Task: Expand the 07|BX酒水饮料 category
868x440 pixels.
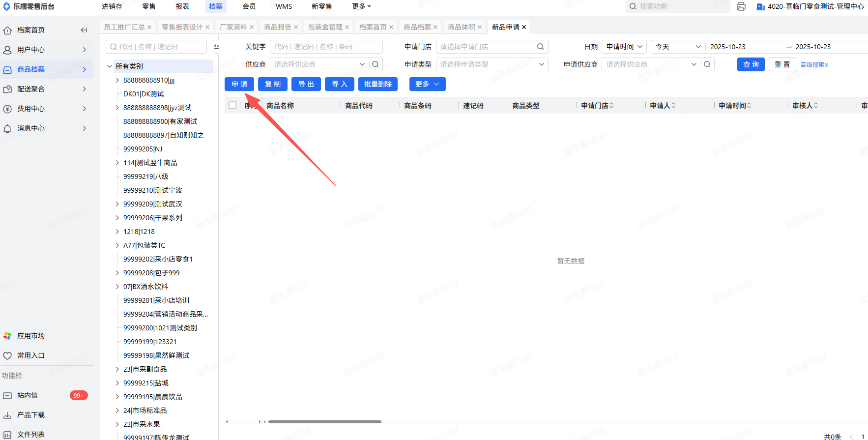Action: coord(117,287)
